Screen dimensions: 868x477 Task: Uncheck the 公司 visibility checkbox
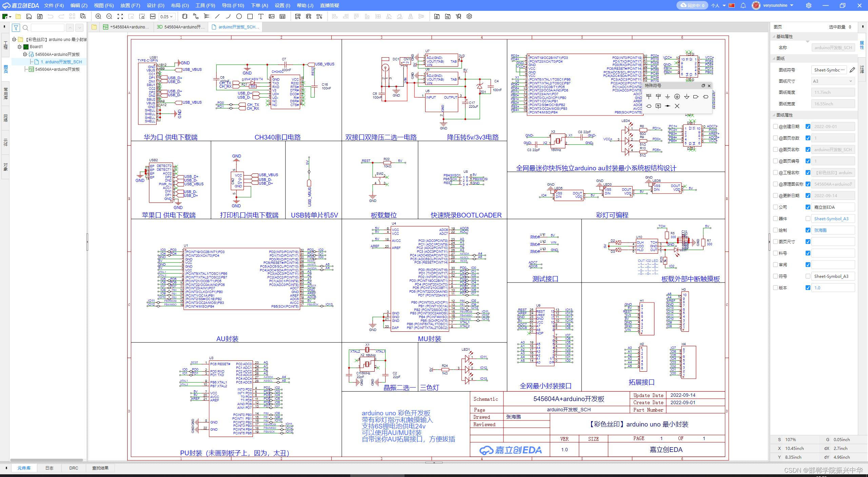tap(808, 207)
